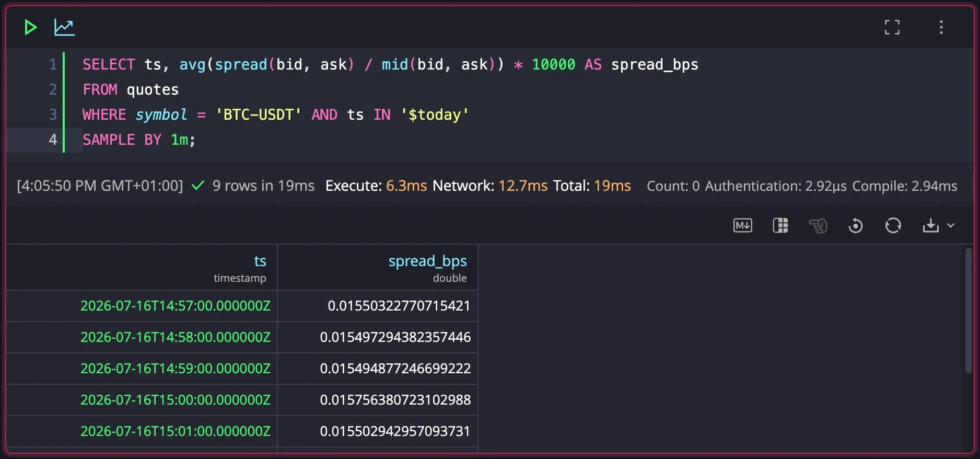Select value cell 0.01550322770715421
The height and width of the screenshot is (459, 980).
pos(378,306)
